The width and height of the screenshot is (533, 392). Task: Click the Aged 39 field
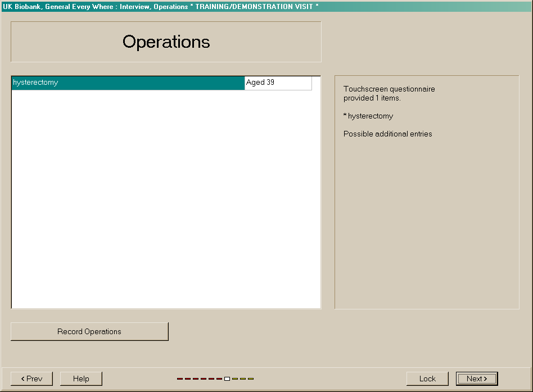click(278, 83)
